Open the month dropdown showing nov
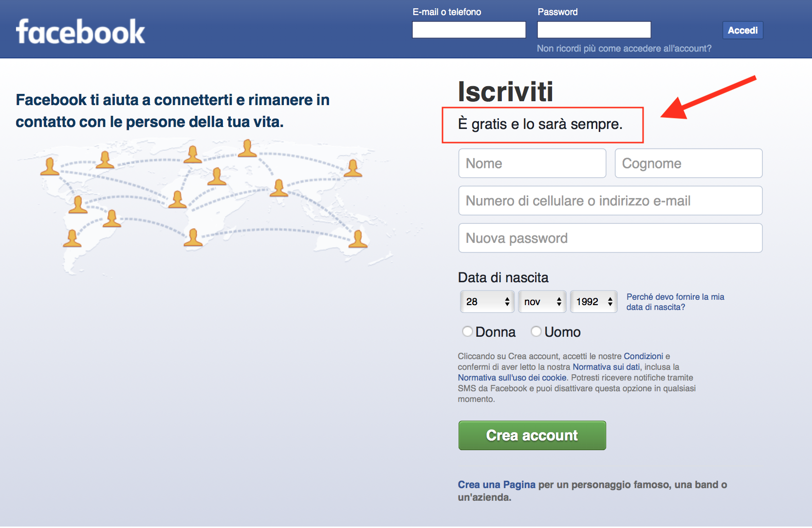Screen dimensions: 812x528 (x=542, y=301)
